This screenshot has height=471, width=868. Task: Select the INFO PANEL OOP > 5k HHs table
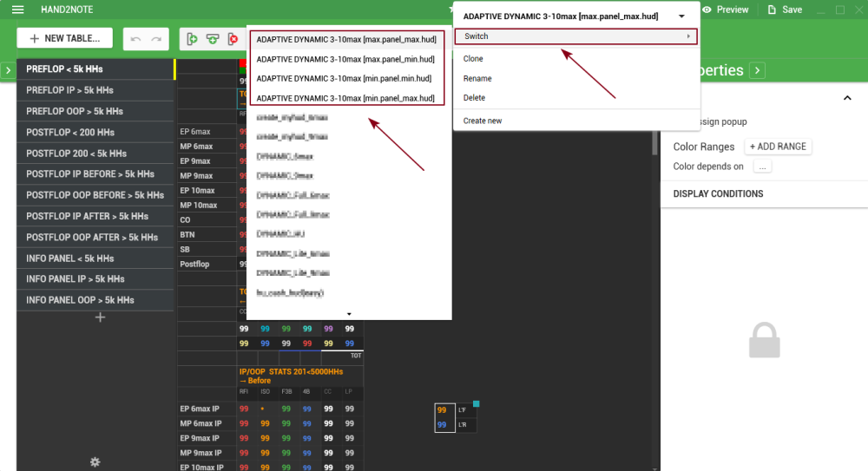pyautogui.click(x=95, y=300)
